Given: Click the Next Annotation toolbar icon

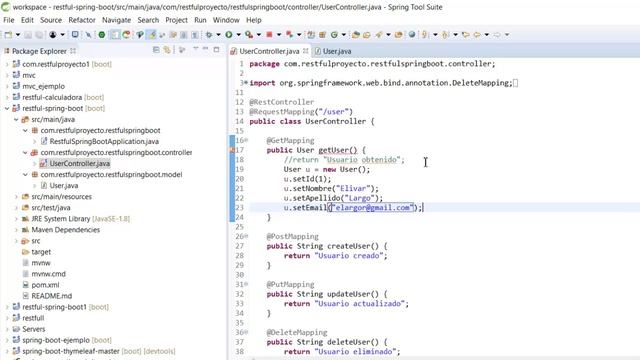Looking at the screenshot, I should [x=424, y=35].
